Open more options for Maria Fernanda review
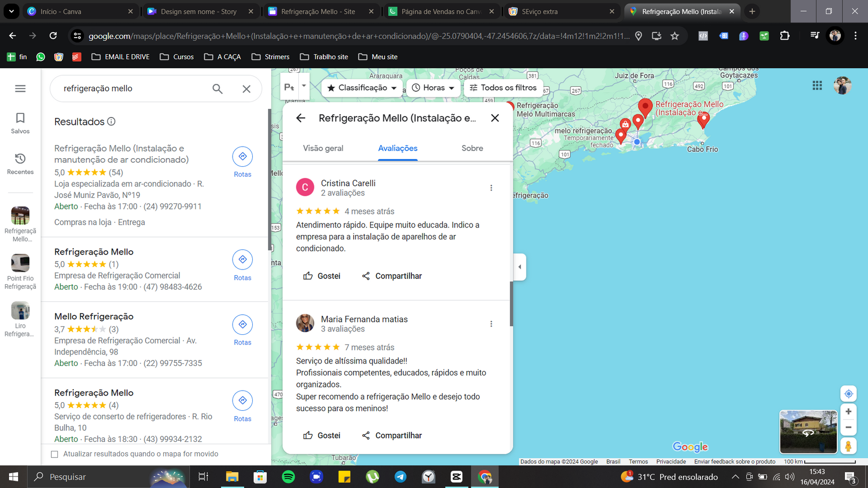The image size is (868, 488). coord(491,324)
